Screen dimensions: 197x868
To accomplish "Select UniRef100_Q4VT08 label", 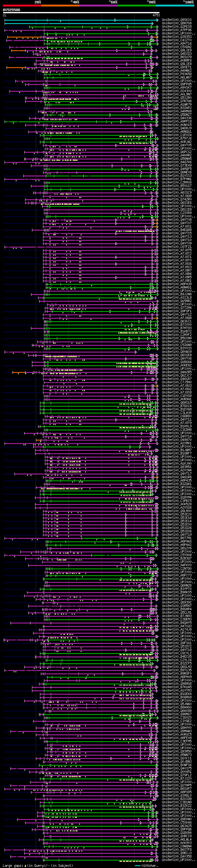I will pyautogui.click(x=177, y=220).
